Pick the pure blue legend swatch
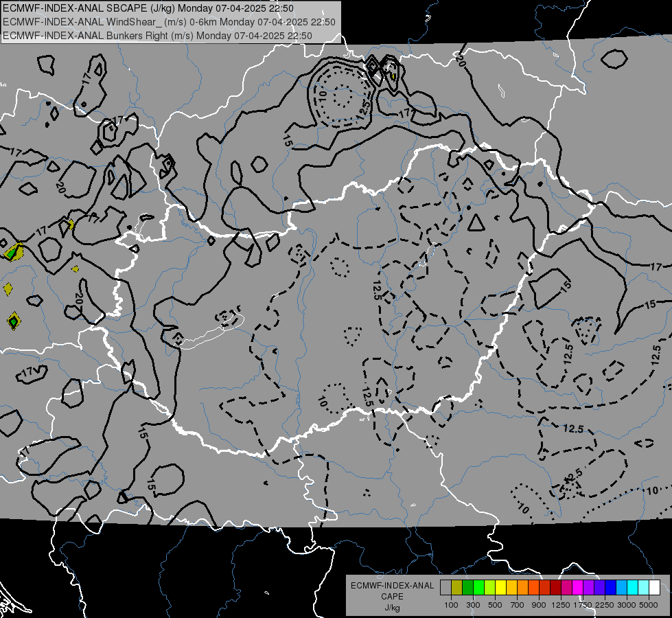This screenshot has width=672, height=618. click(611, 588)
